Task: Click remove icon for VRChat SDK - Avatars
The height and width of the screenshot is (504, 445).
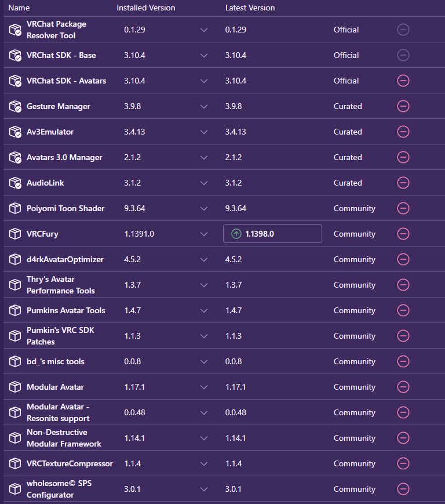Action: [x=403, y=81]
